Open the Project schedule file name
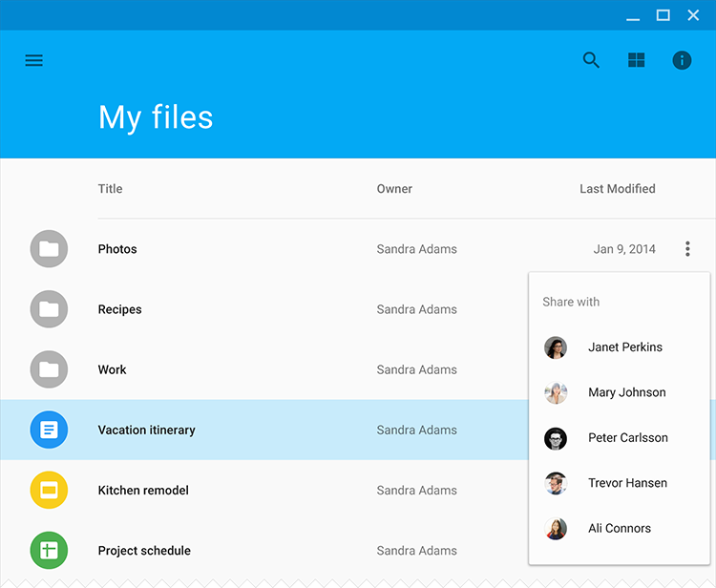 (144, 551)
